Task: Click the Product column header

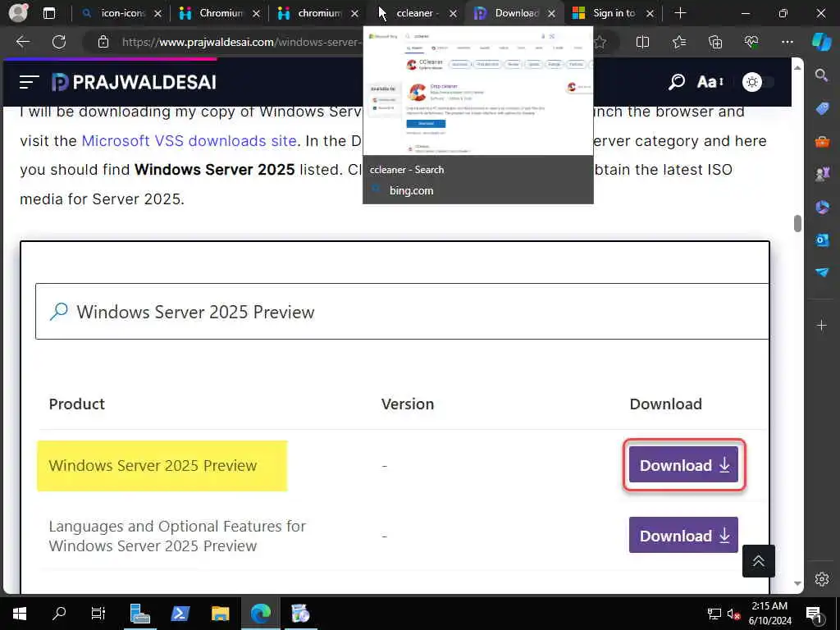Action: point(76,404)
